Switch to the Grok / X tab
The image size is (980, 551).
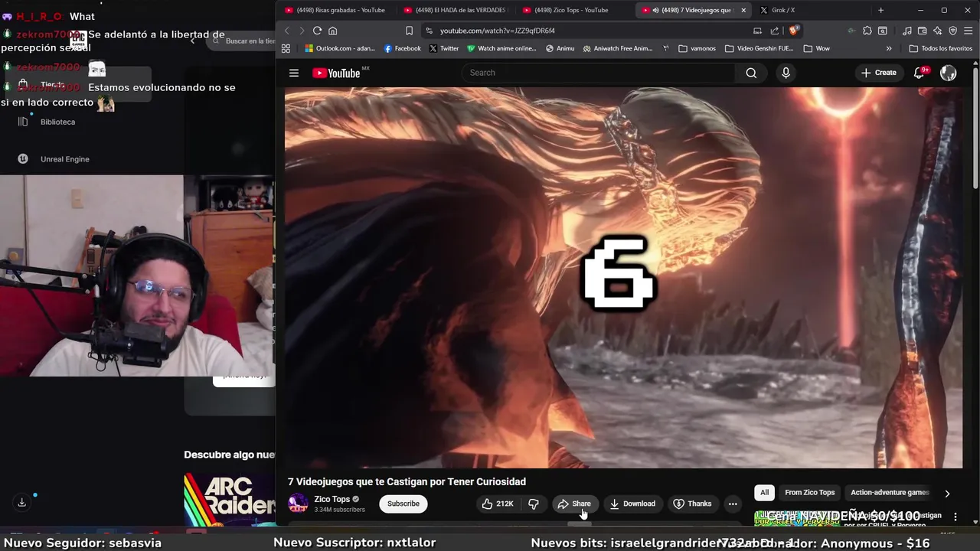click(812, 10)
